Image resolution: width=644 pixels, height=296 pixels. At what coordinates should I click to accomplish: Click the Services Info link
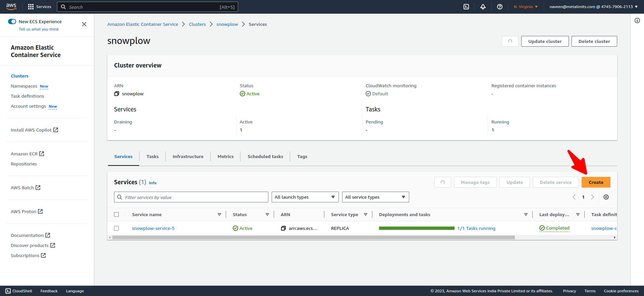coord(153,183)
